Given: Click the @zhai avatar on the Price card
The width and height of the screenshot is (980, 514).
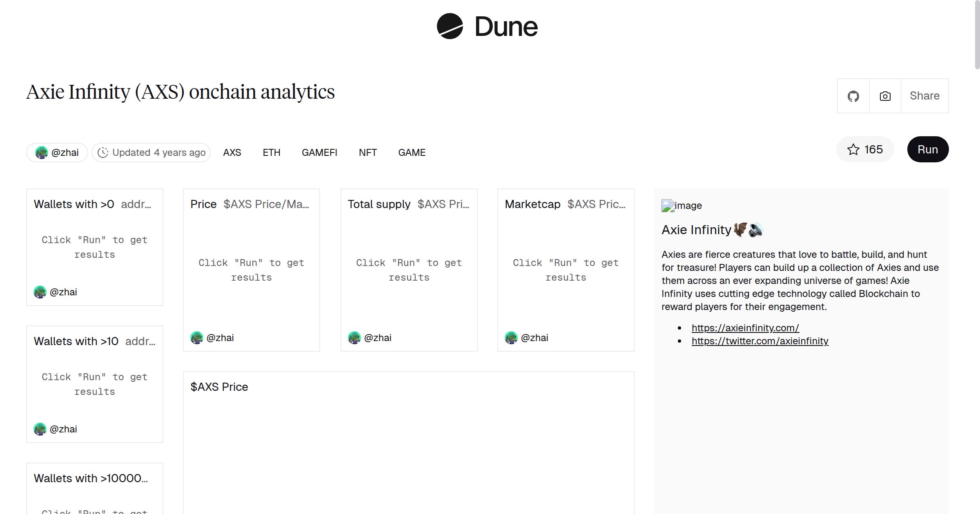Looking at the screenshot, I should pos(198,337).
